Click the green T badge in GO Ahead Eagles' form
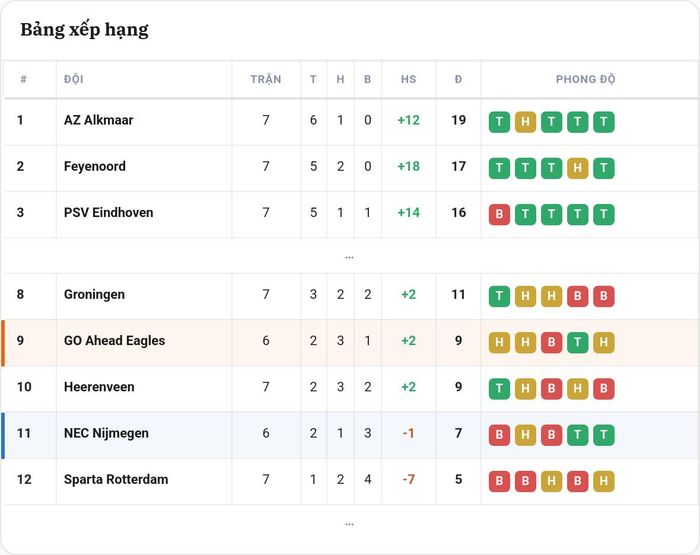Viewport: 700px width, 555px height. [577, 342]
